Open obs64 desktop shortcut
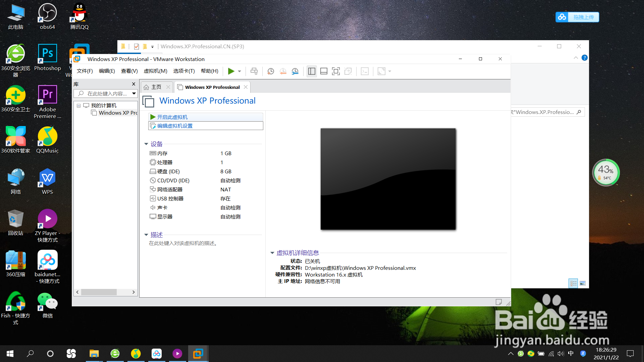Screen dimensions: 644x362 click(48, 16)
